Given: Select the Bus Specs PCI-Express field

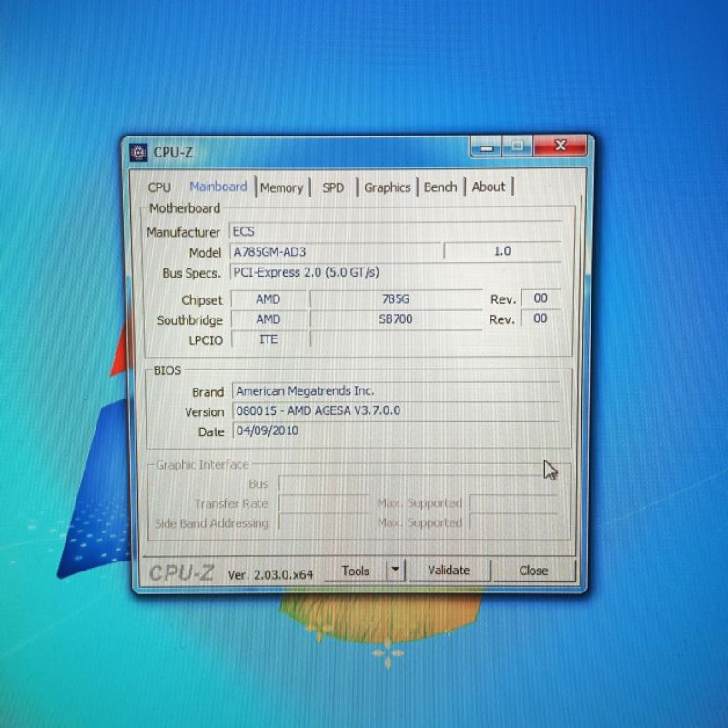Looking at the screenshot, I should point(395,272).
